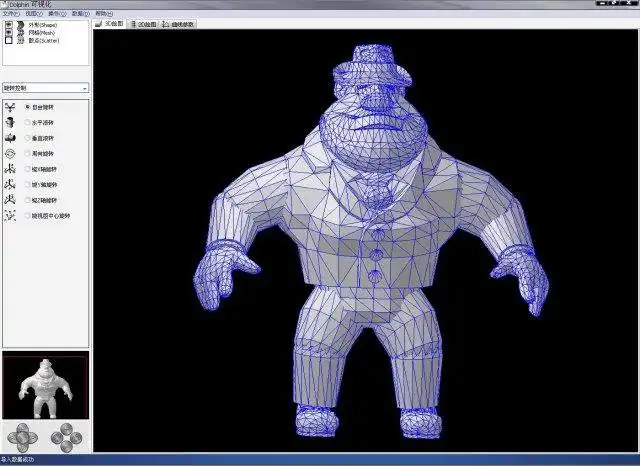Click the circular orbit rotation icon

click(10, 153)
